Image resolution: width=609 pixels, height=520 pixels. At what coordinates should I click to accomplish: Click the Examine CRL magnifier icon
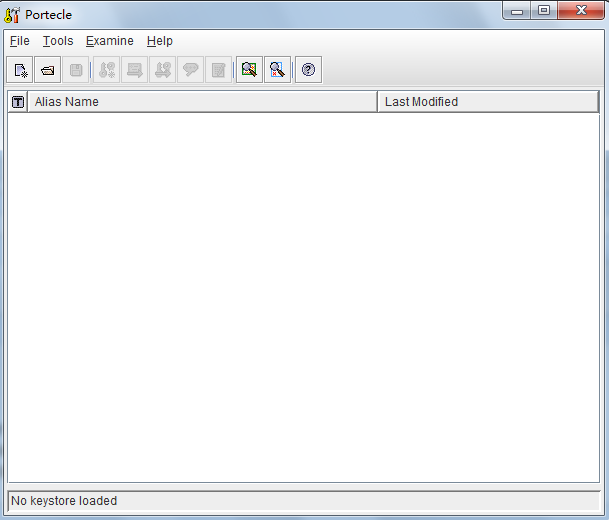277,70
